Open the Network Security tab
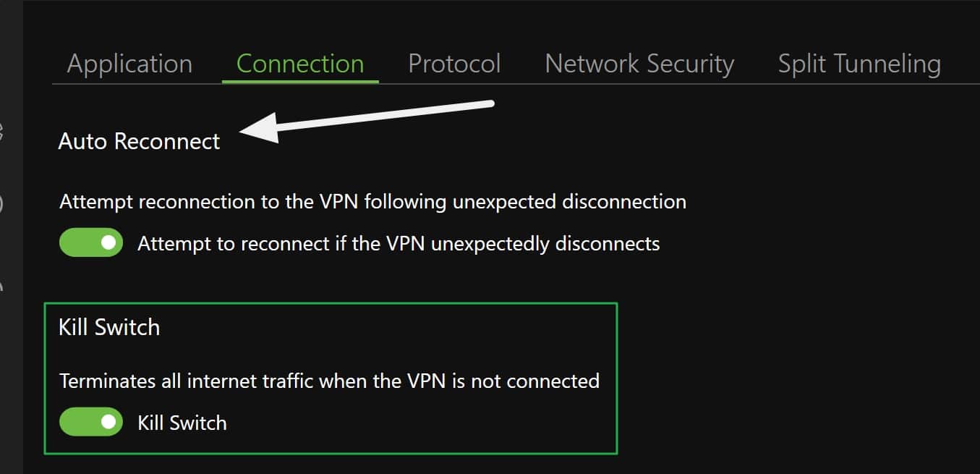This screenshot has width=980, height=474. (x=639, y=64)
